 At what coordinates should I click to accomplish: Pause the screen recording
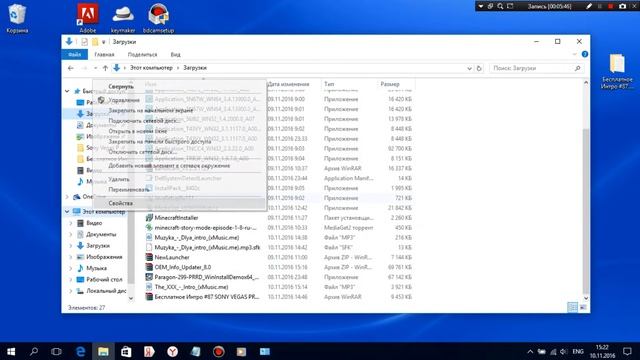[x=600, y=6]
